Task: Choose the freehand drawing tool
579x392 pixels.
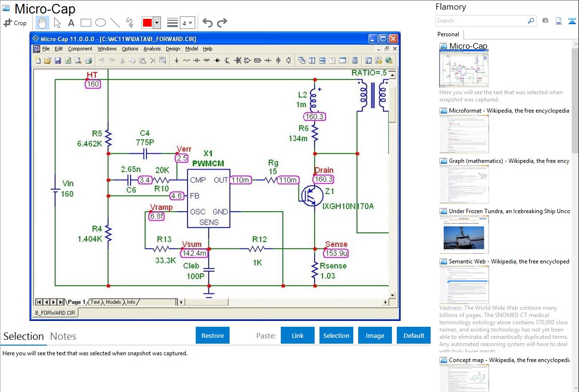Action: (130, 23)
